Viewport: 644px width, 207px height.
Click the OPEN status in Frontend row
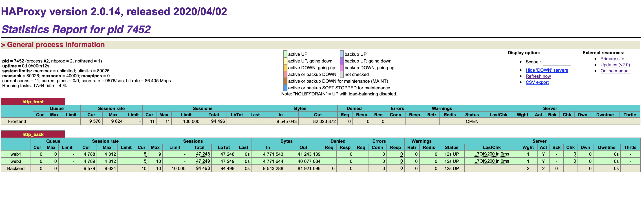pos(472,121)
